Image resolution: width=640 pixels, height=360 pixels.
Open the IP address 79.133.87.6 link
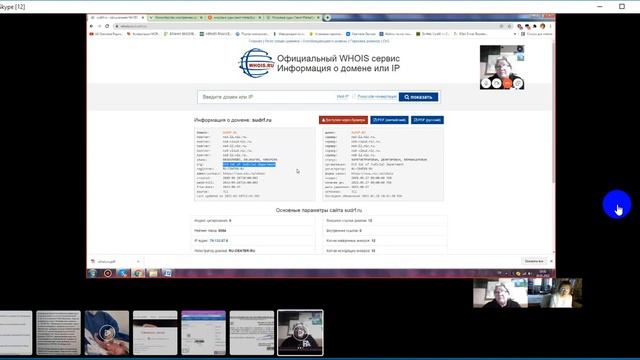pos(219,241)
